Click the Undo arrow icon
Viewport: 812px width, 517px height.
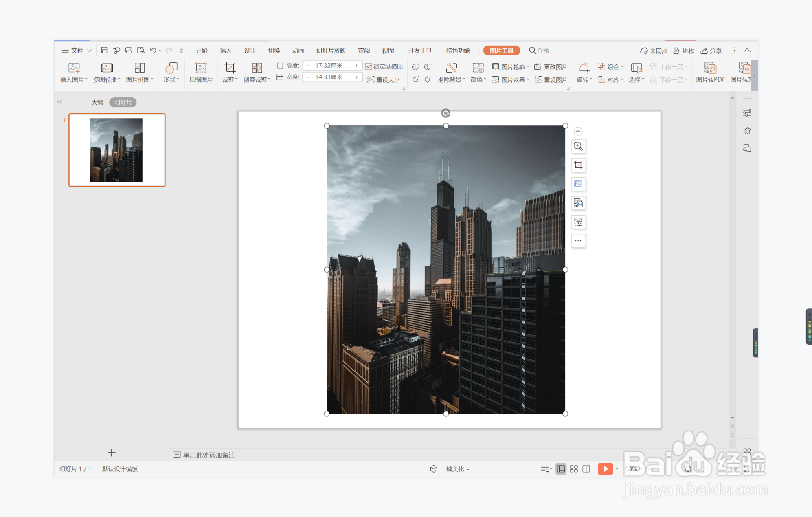[153, 51]
